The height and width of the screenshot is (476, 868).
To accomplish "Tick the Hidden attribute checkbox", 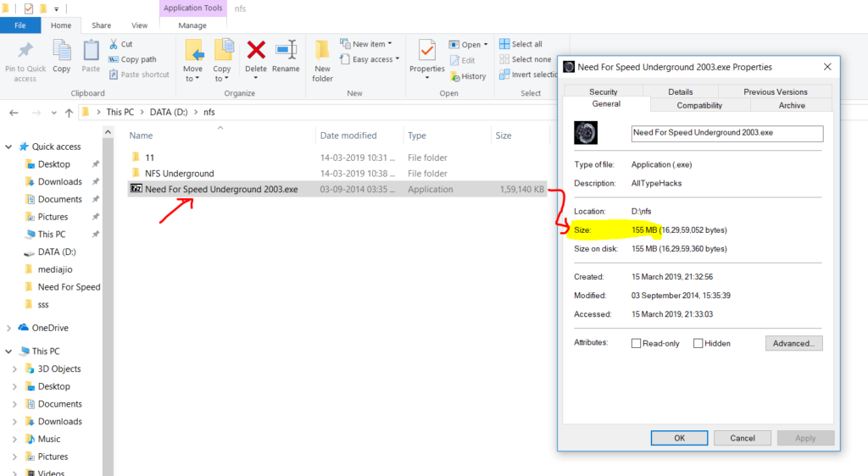I will click(698, 344).
